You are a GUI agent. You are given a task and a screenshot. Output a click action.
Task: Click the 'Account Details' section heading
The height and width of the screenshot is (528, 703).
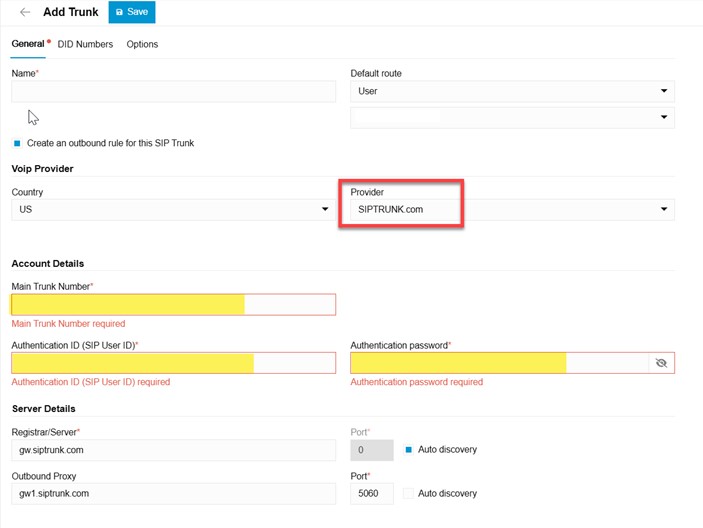(x=48, y=264)
